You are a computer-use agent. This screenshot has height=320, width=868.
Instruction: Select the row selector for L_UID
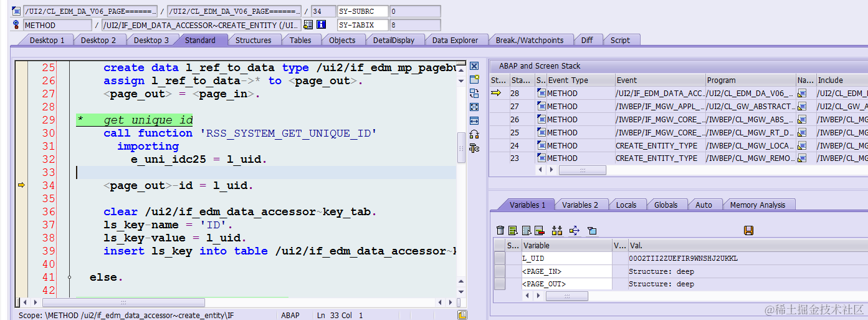point(499,258)
